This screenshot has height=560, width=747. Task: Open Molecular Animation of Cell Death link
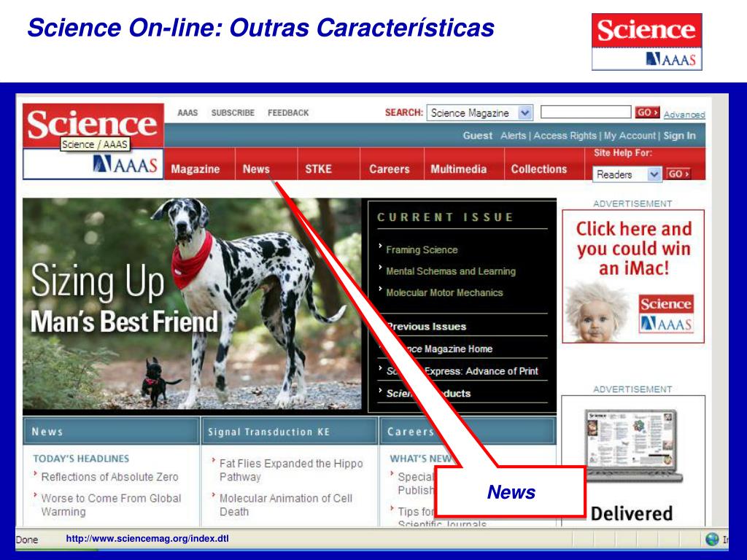[286, 505]
